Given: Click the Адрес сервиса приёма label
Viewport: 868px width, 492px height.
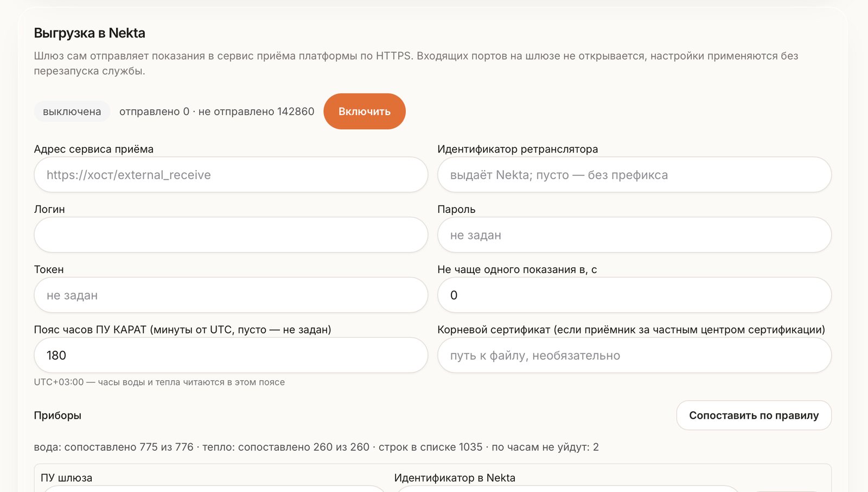Looking at the screenshot, I should pos(94,149).
